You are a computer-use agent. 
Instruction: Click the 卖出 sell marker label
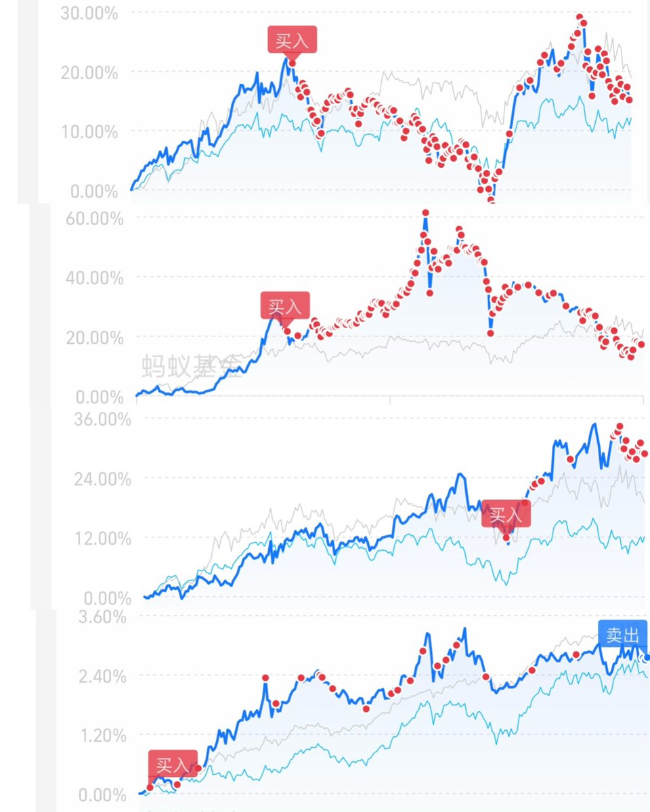[x=623, y=634]
